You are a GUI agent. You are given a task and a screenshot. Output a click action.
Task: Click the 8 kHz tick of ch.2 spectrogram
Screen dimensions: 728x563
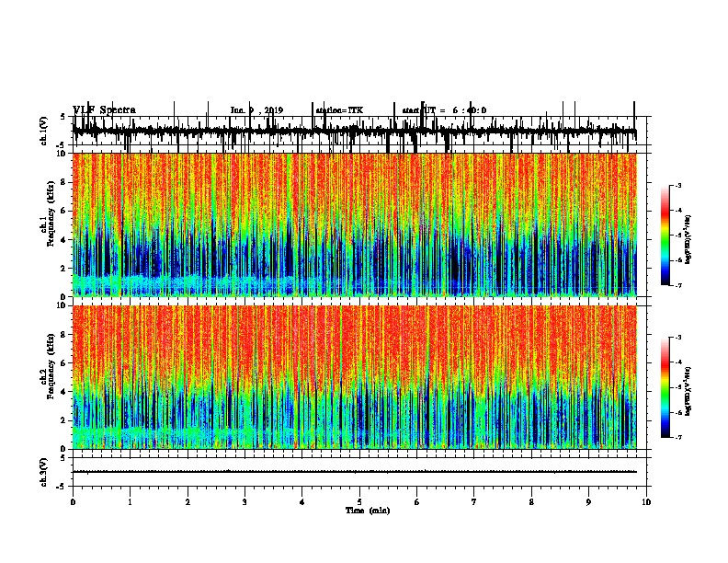(63, 335)
